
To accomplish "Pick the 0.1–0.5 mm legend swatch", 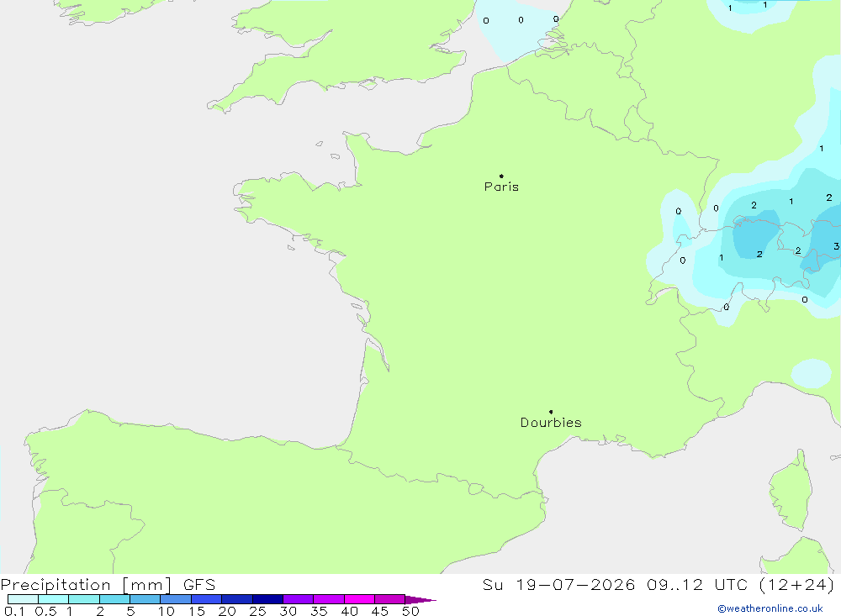I will (23, 599).
